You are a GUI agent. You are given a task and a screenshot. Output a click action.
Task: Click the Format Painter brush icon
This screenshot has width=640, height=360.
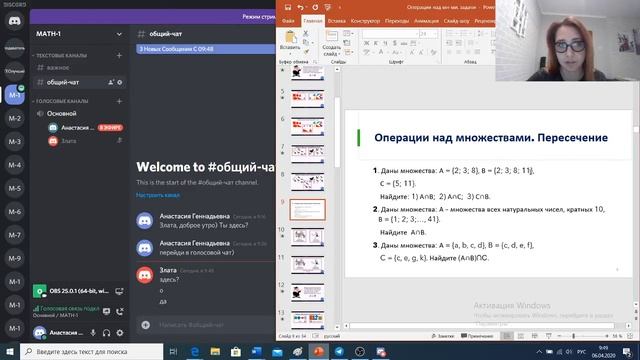pos(306,51)
